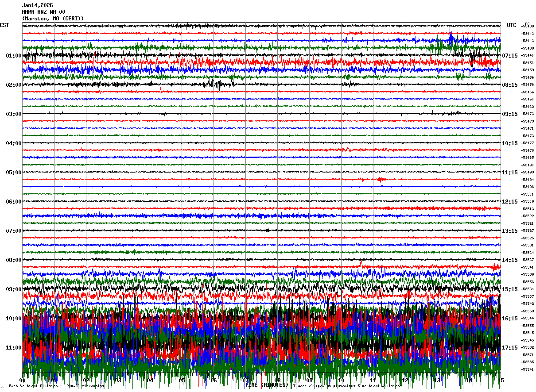Click the DC offset value -53485
This screenshot has width=536, height=392.
click(528, 158)
